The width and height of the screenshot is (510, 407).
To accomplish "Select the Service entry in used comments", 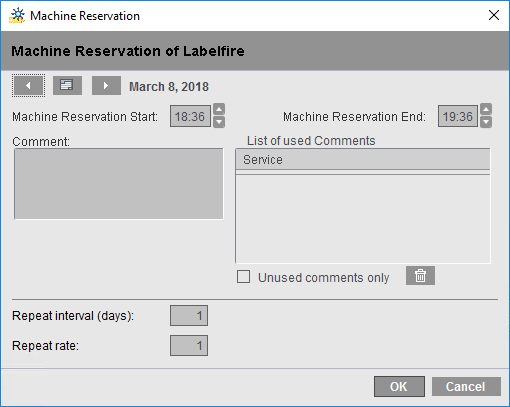I will pos(363,160).
